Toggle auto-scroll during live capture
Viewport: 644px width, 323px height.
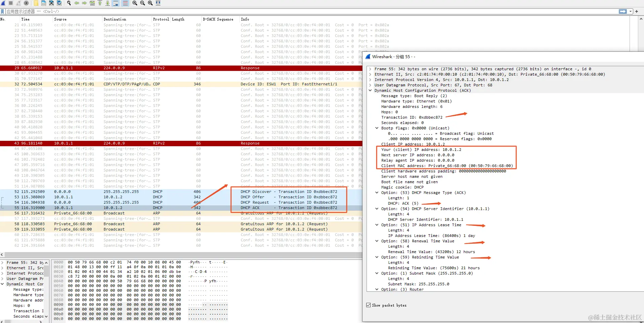click(x=116, y=3)
